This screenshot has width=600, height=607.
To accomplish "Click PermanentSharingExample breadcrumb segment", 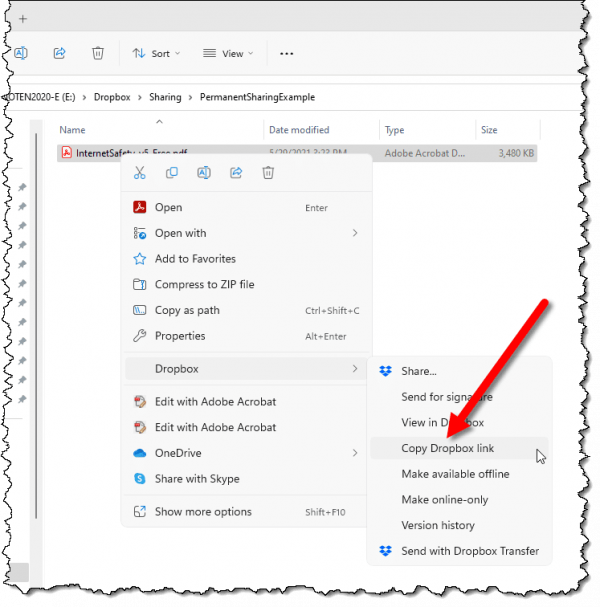I will click(x=257, y=97).
